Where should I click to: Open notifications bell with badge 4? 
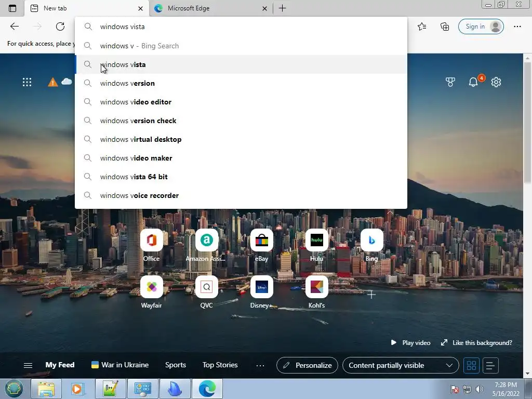tap(474, 82)
